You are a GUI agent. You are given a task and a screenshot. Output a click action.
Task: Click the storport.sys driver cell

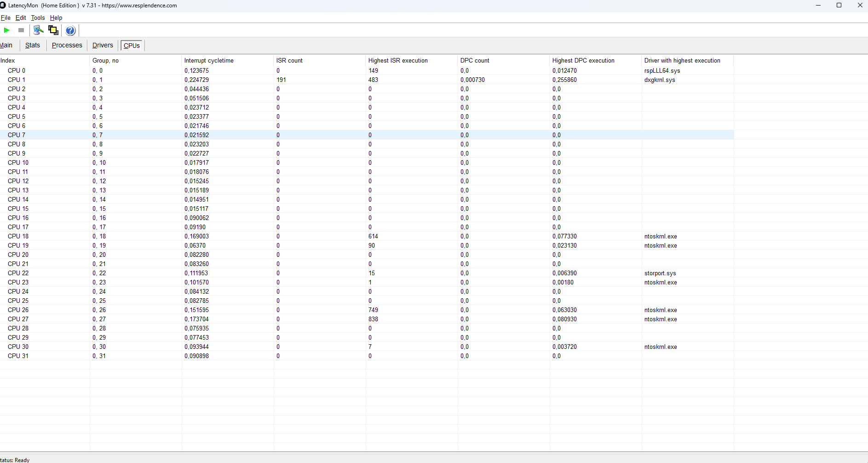pos(660,273)
